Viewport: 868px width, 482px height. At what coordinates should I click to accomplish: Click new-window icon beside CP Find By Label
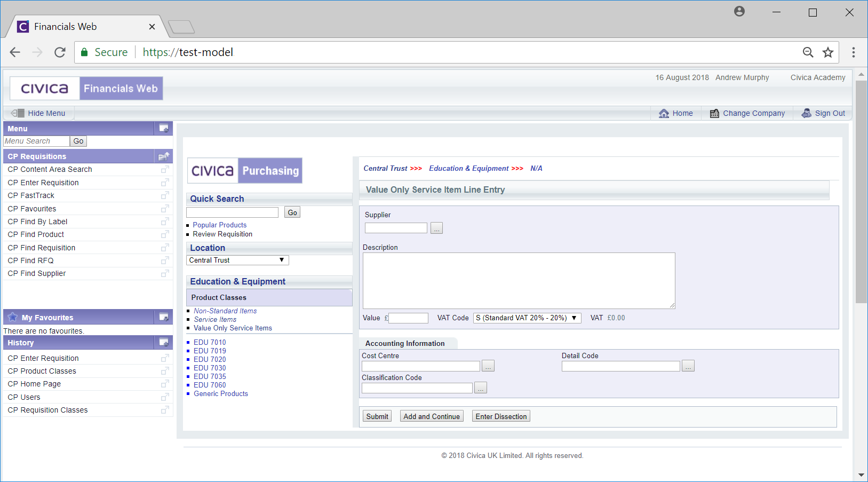pos(165,222)
